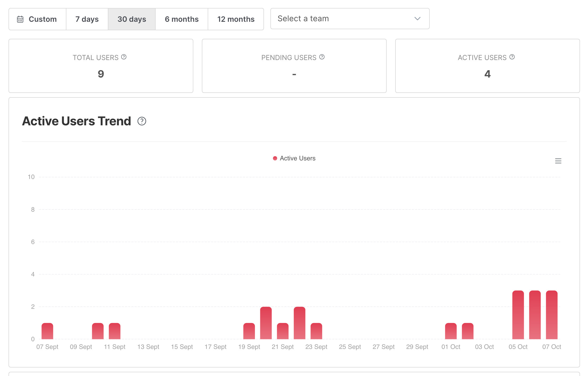
Task: Click the TOTAL USERS label
Action: click(96, 58)
